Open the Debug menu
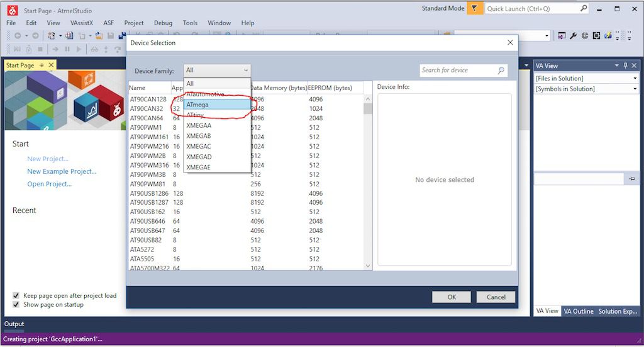The height and width of the screenshot is (347, 644). click(163, 23)
